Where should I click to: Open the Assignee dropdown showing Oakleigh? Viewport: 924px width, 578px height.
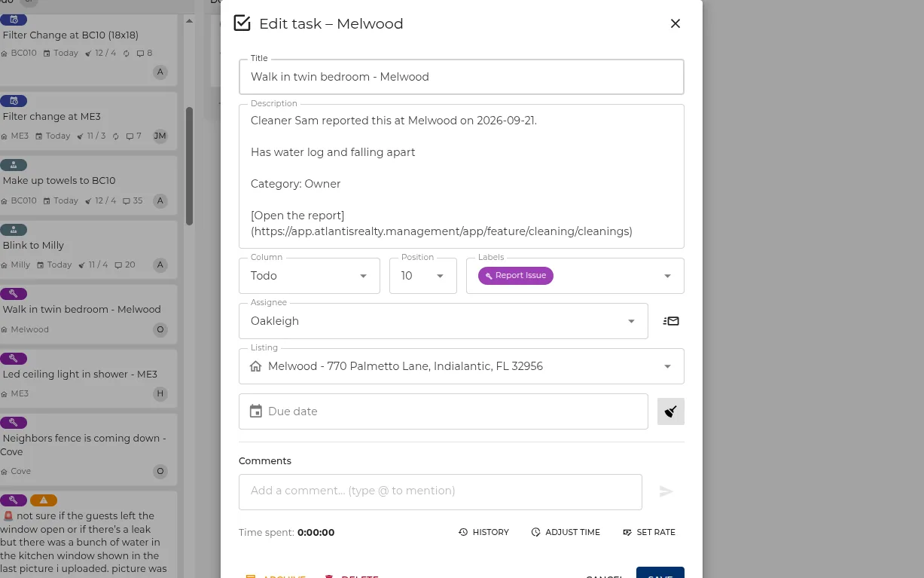pos(444,321)
